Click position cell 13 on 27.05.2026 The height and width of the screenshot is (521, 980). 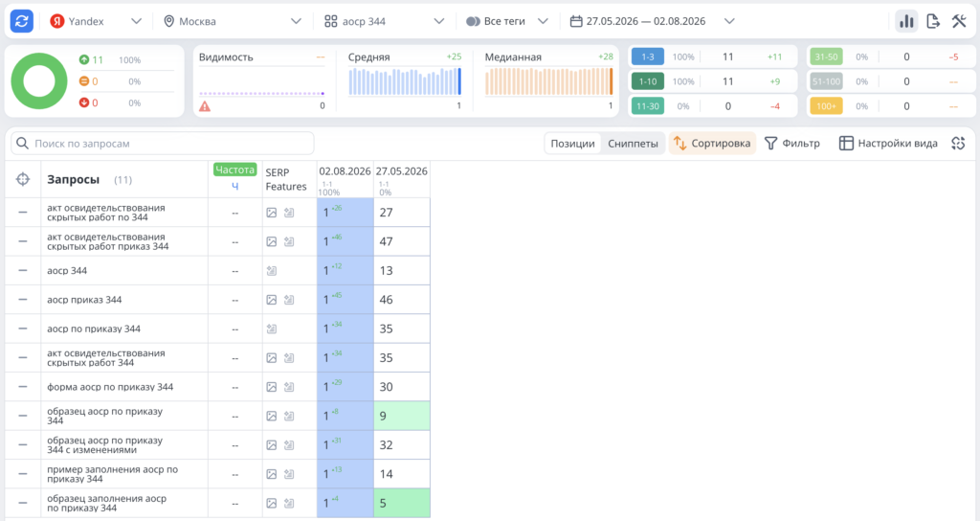402,271
